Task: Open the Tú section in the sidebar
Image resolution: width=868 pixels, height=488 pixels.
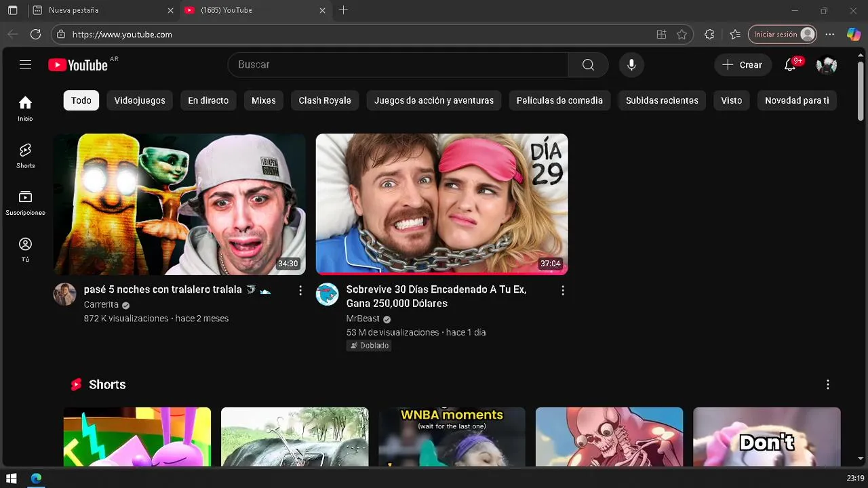Action: pyautogui.click(x=25, y=249)
